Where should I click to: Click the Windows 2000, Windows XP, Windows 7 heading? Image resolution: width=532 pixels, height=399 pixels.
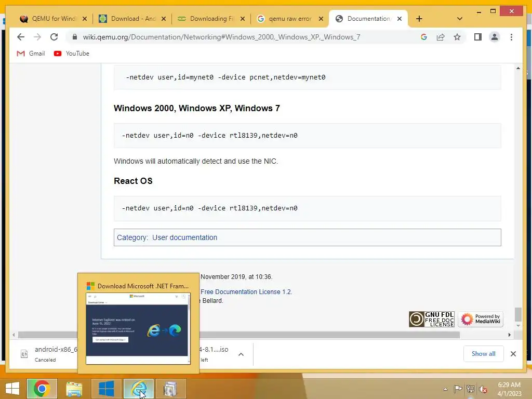(x=197, y=108)
